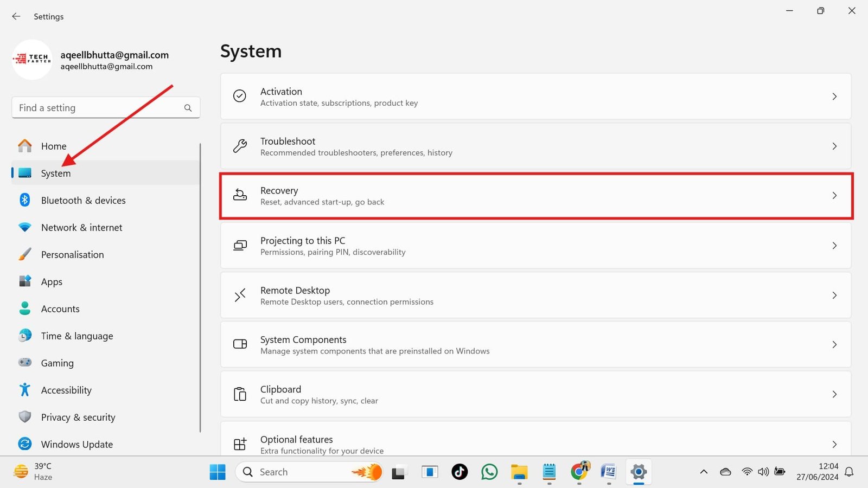Open the Apps section

tap(52, 281)
